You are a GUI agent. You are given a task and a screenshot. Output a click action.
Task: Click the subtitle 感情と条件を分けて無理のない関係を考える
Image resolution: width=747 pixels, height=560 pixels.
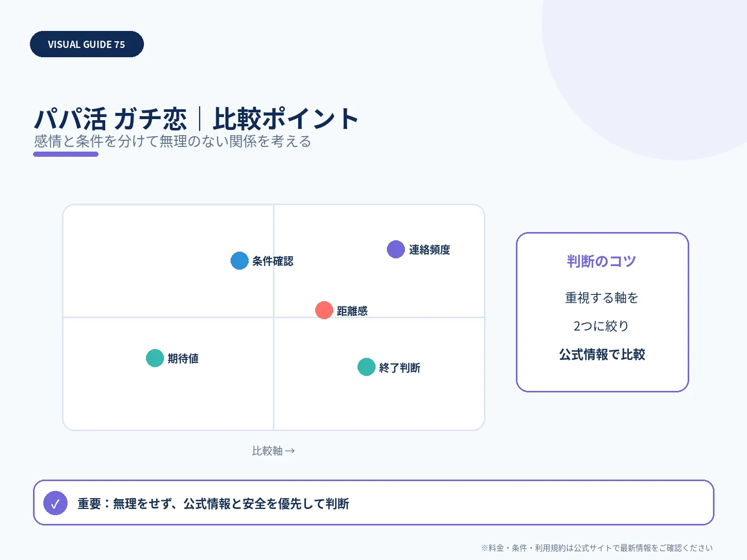173,141
